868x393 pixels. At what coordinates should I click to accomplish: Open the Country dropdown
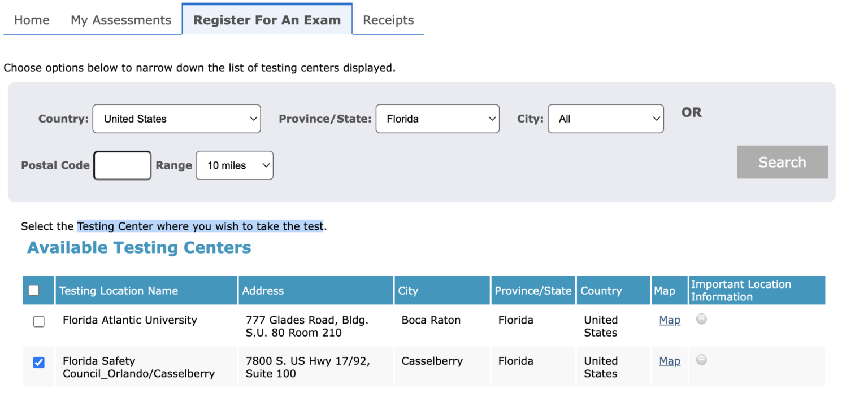pyautogui.click(x=176, y=119)
